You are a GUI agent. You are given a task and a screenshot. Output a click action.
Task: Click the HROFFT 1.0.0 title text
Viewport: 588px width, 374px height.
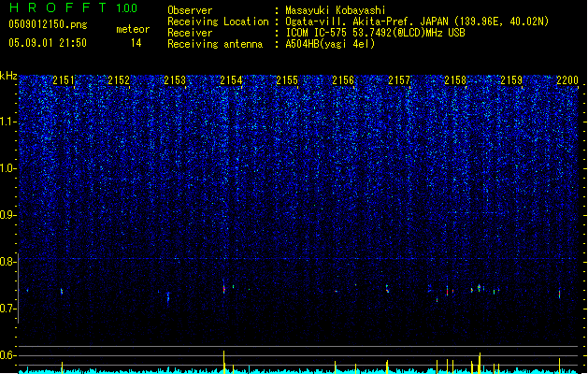pos(73,7)
